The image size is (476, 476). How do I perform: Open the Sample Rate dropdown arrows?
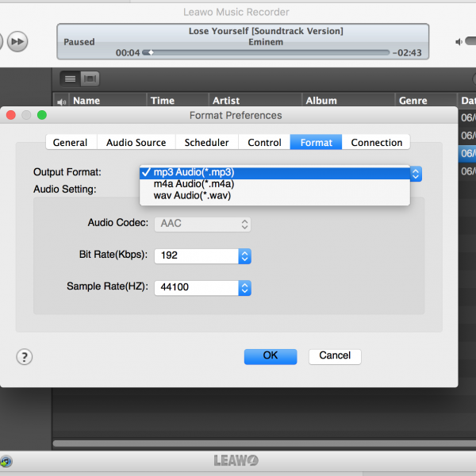[244, 288]
